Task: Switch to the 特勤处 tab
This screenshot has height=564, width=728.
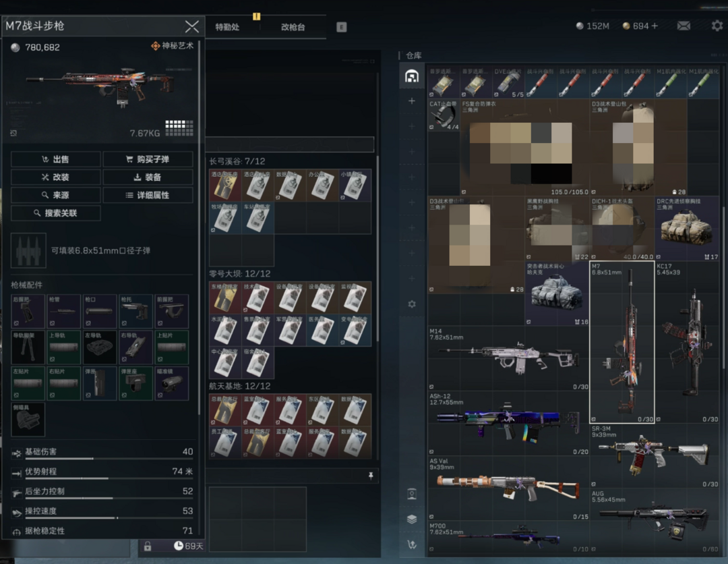Action: click(227, 27)
